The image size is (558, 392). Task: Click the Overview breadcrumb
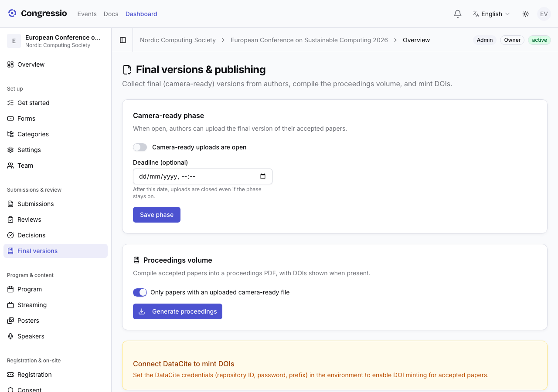416,40
